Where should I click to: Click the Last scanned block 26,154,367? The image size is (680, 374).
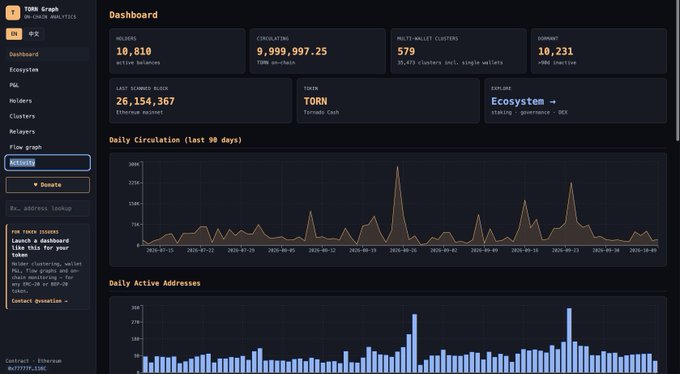[x=145, y=102]
